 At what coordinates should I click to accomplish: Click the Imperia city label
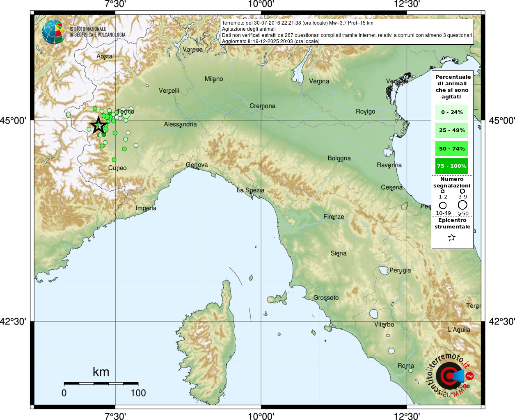click(146, 208)
